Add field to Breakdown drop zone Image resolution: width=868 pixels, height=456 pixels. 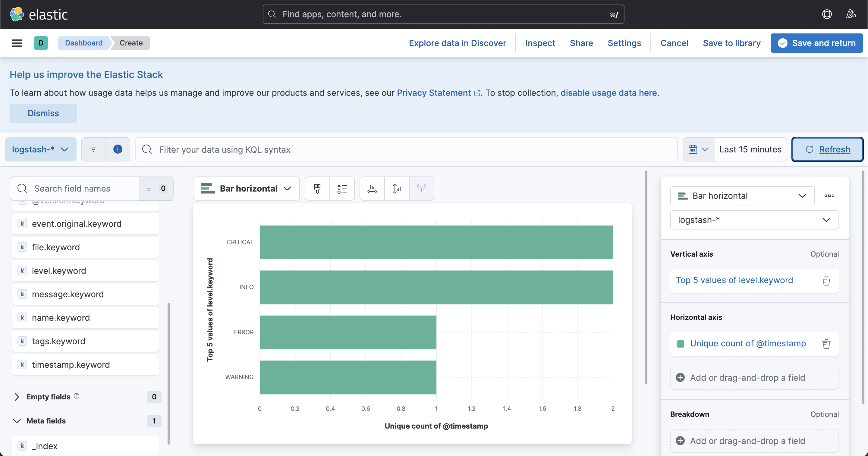pyautogui.click(x=754, y=441)
